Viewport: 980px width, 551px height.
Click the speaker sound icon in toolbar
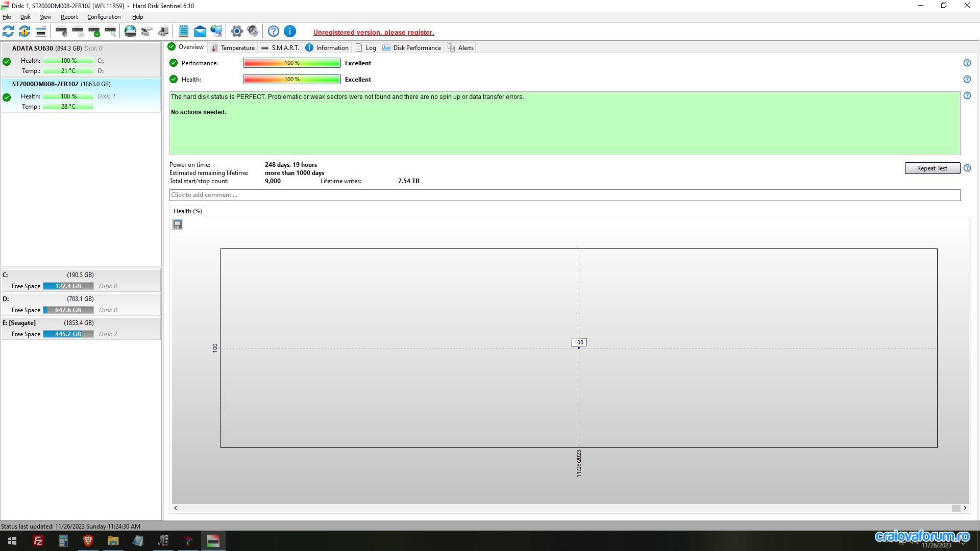coord(253,31)
